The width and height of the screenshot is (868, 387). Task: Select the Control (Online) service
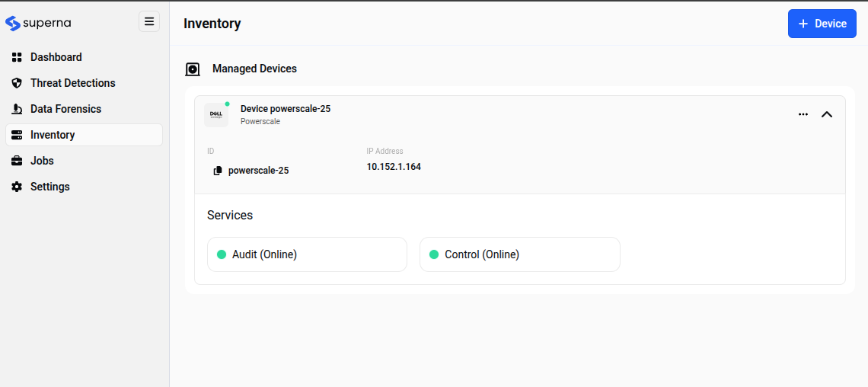click(519, 254)
